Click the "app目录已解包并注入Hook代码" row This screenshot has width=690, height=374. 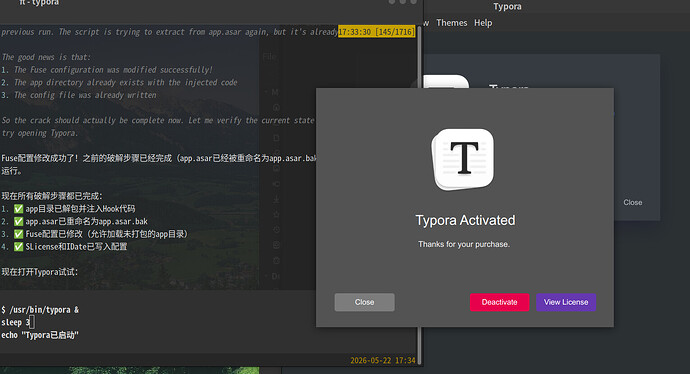(68, 209)
